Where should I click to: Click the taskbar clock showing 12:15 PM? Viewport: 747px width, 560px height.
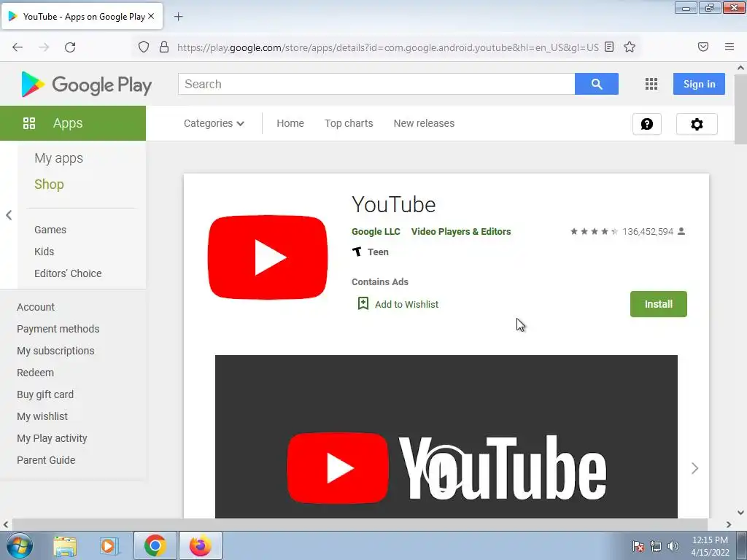710,546
